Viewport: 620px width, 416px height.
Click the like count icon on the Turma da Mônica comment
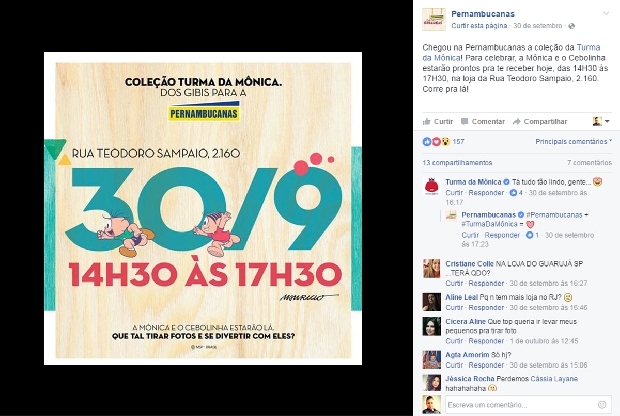513,193
